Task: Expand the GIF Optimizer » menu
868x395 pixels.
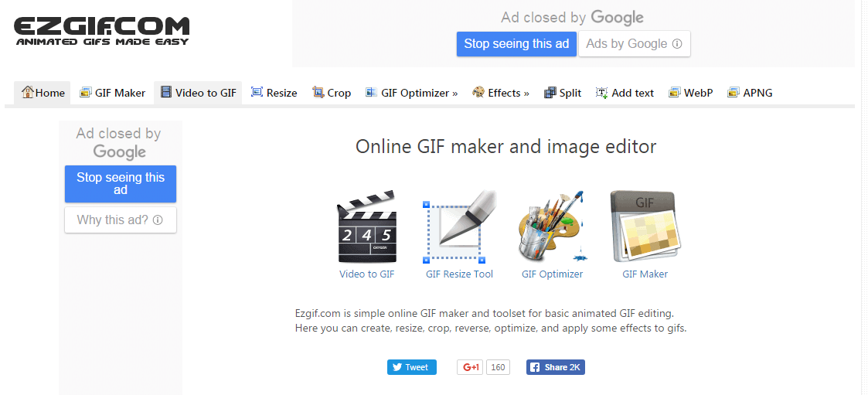Action: point(411,93)
